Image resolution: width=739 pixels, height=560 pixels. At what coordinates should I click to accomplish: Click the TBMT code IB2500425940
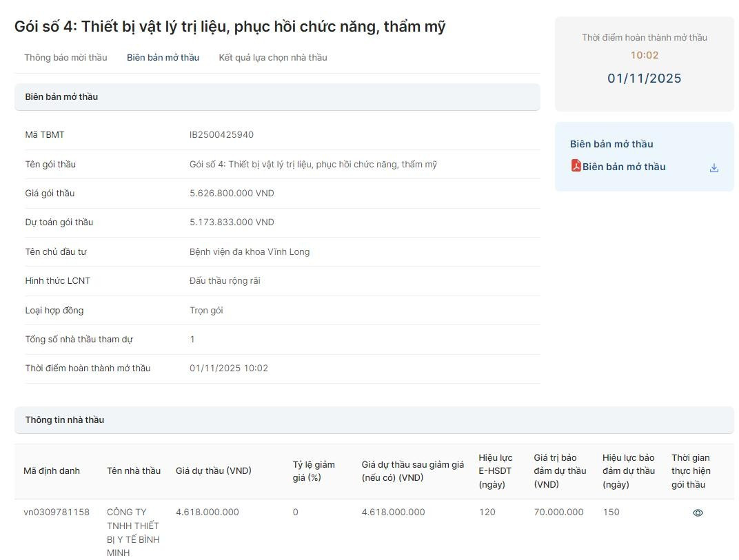(221, 135)
